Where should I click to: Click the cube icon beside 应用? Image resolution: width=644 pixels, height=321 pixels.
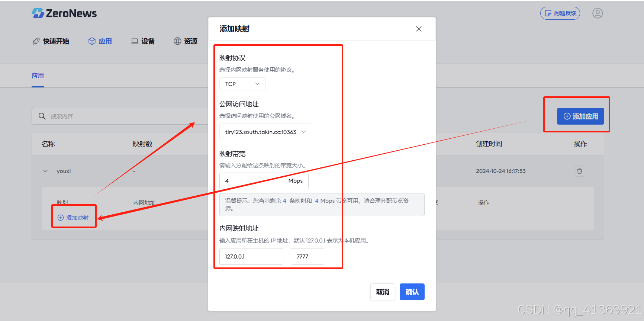point(92,41)
